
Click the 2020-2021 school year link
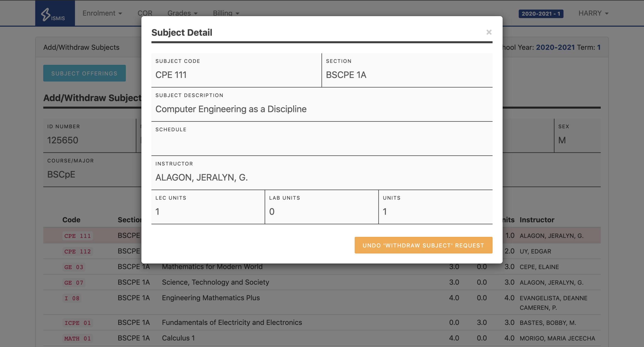[x=555, y=47]
